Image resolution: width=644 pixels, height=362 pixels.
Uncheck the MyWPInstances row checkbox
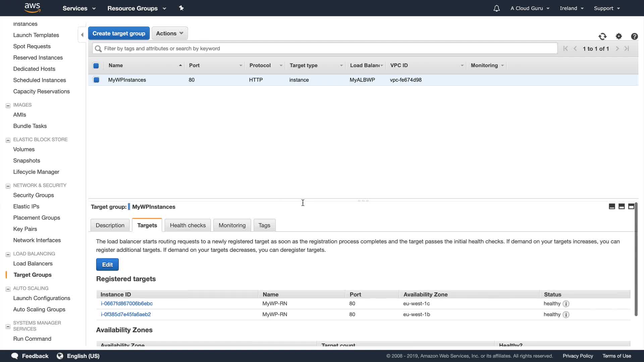[96, 80]
